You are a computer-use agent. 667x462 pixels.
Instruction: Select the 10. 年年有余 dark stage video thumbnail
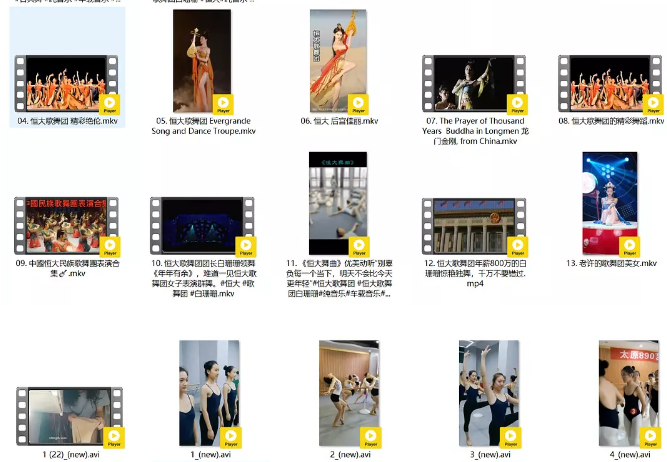tap(202, 226)
